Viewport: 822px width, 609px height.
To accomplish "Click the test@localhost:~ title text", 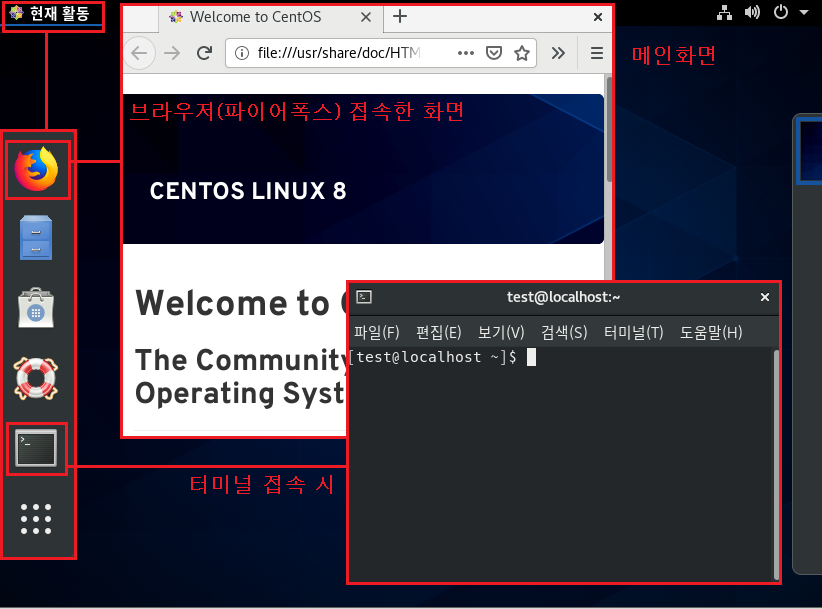I will pos(564,297).
